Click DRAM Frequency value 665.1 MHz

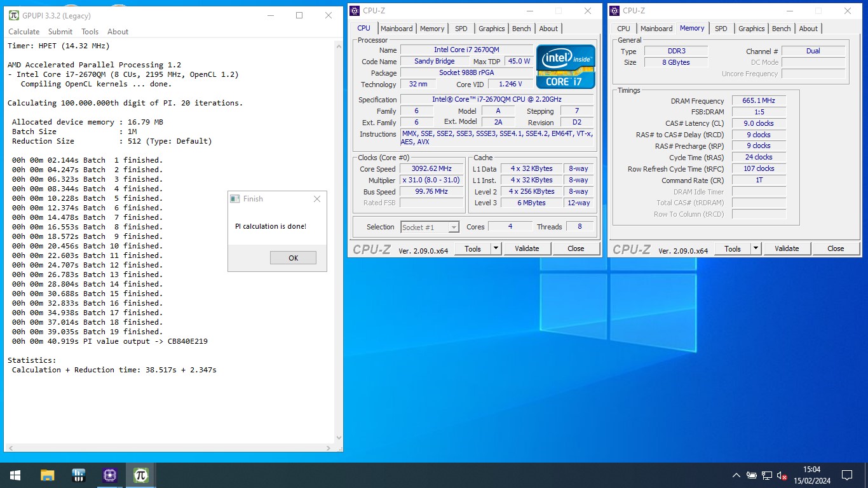pyautogui.click(x=759, y=100)
